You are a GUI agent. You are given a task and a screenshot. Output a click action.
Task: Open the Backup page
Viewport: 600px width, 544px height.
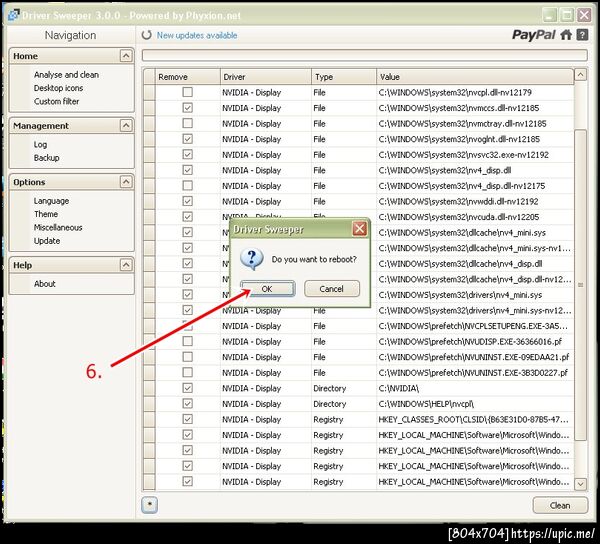click(x=46, y=158)
